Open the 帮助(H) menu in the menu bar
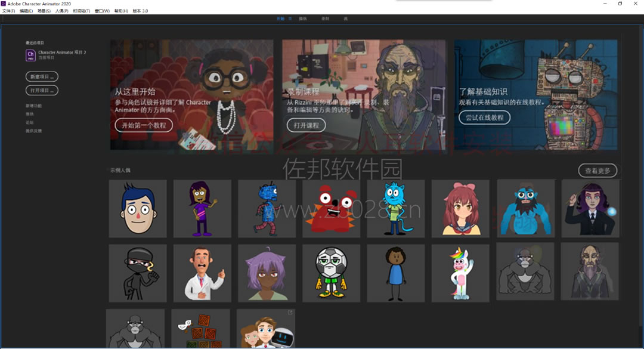Viewport: 644px width, 349px height. [120, 11]
